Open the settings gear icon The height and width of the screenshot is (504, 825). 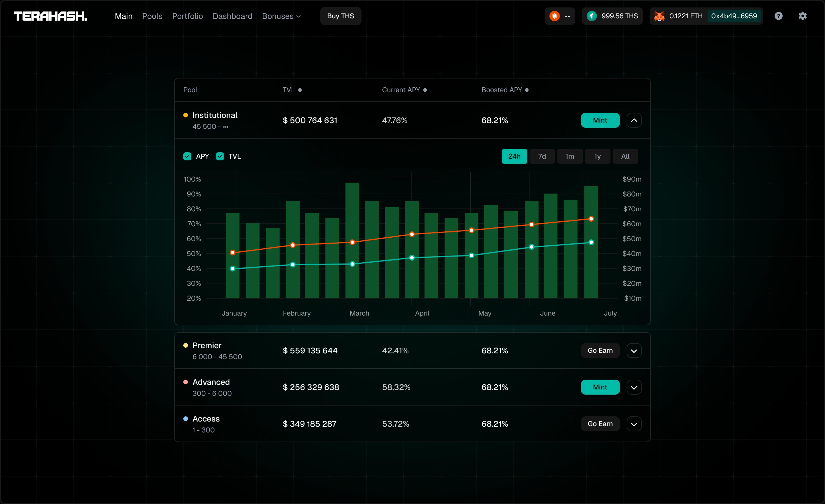pos(802,16)
